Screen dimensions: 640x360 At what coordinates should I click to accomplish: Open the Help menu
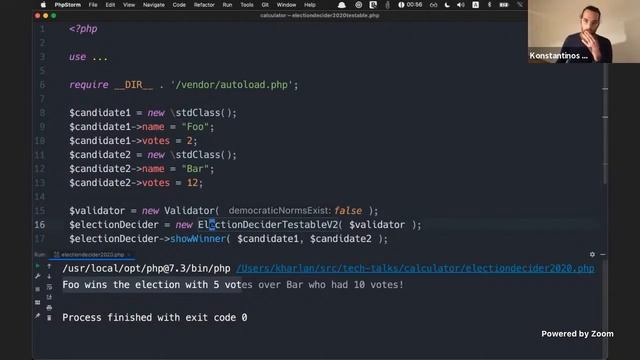point(310,5)
